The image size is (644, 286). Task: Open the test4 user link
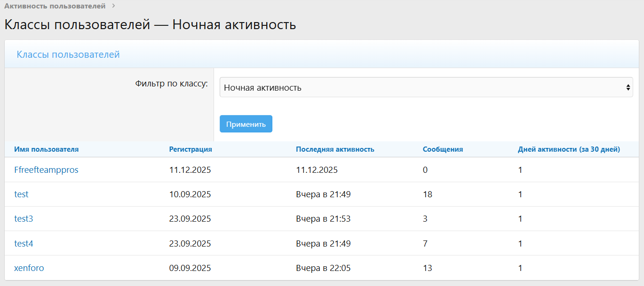(x=24, y=244)
